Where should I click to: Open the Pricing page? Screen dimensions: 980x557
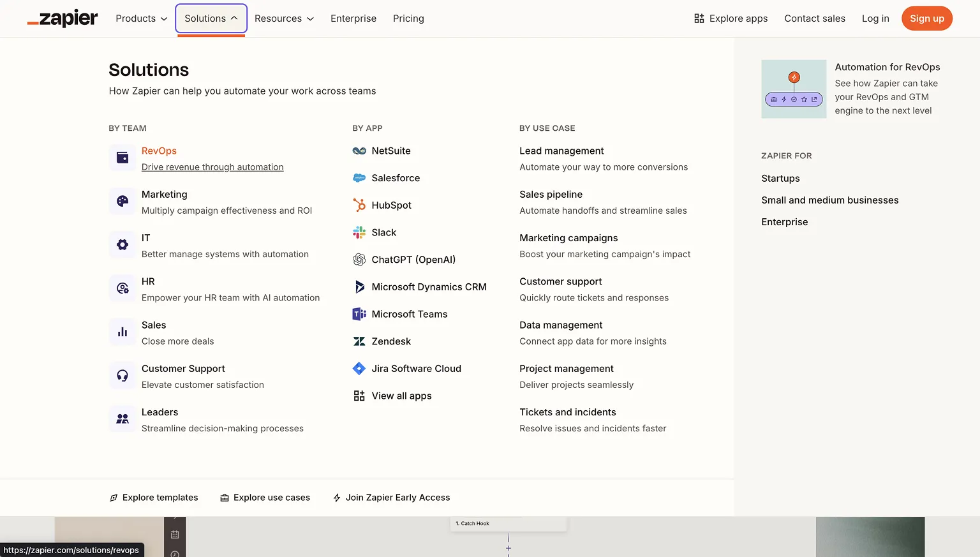click(x=408, y=19)
